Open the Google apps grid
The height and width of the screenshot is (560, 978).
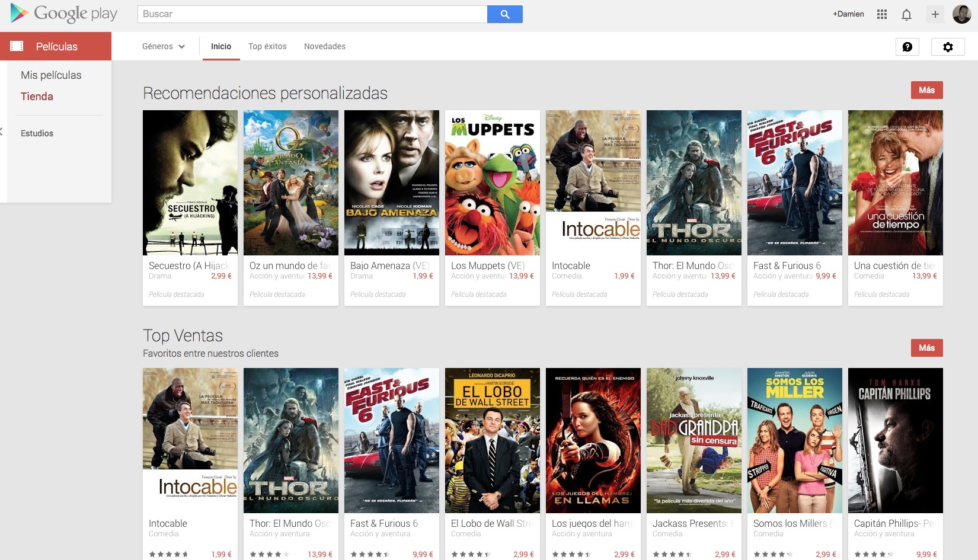coord(882,14)
